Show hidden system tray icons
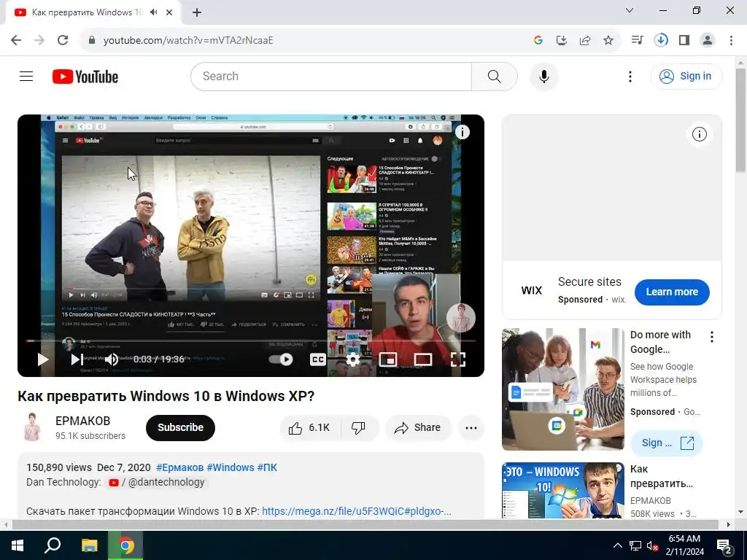 point(617,545)
